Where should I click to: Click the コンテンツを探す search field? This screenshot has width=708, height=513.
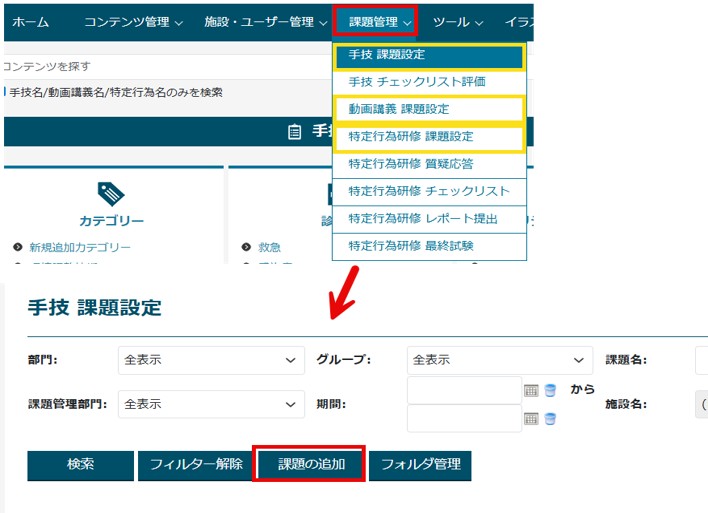167,67
